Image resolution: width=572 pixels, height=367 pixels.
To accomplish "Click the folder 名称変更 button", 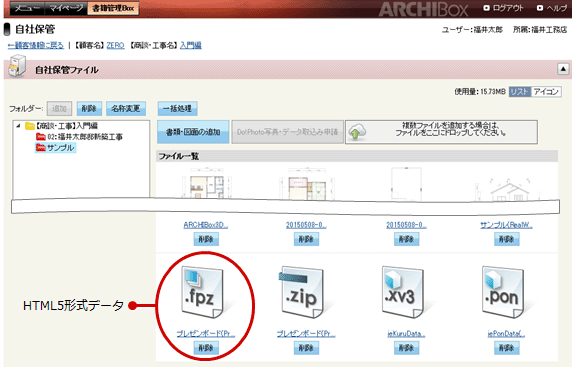I will 126,109.
